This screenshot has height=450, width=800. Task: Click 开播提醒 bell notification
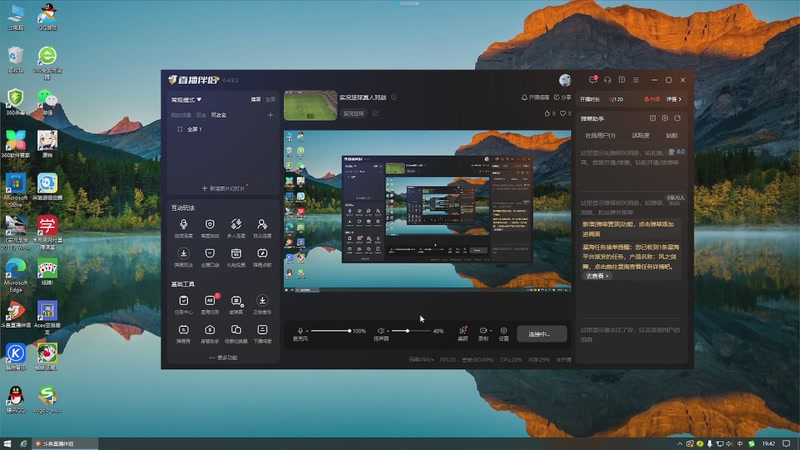pos(535,97)
